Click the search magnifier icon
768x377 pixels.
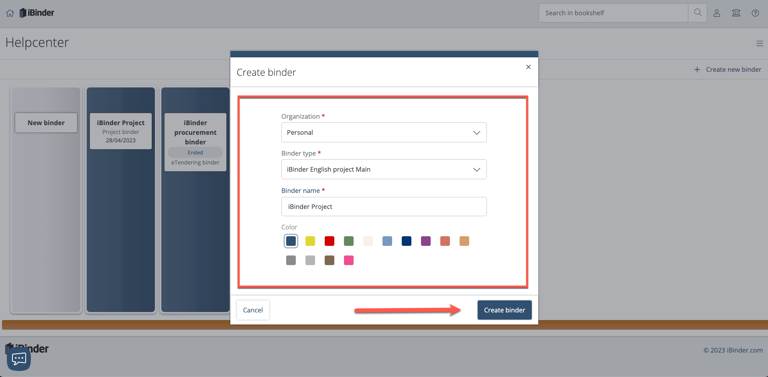(697, 13)
